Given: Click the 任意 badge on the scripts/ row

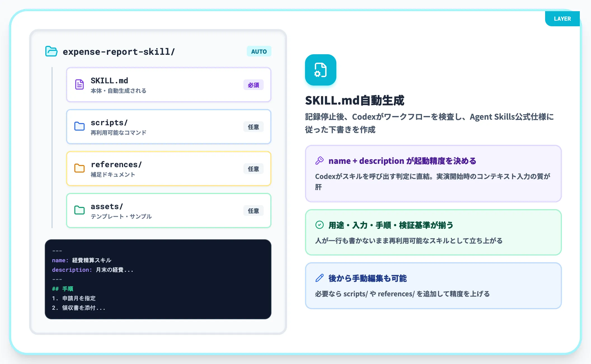Looking at the screenshot, I should [x=254, y=127].
